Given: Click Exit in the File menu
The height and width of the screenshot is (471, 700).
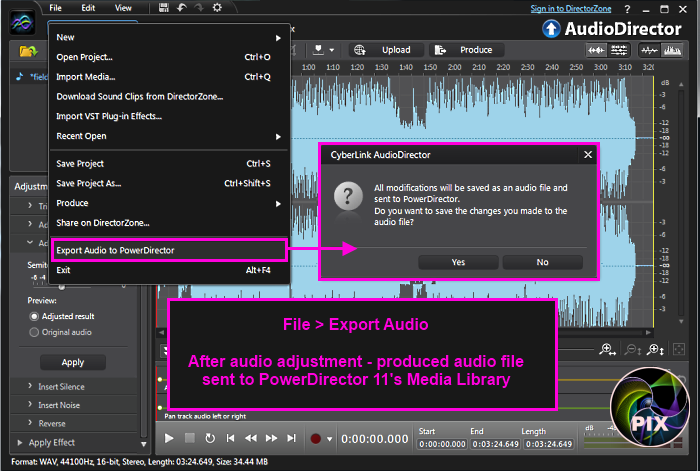Looking at the screenshot, I should click(x=169, y=270).
